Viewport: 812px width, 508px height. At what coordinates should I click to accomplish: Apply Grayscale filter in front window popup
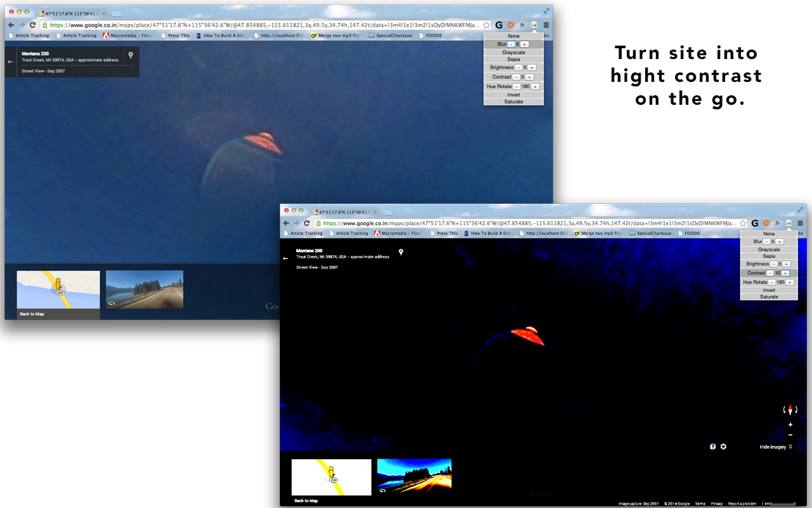pos(769,250)
